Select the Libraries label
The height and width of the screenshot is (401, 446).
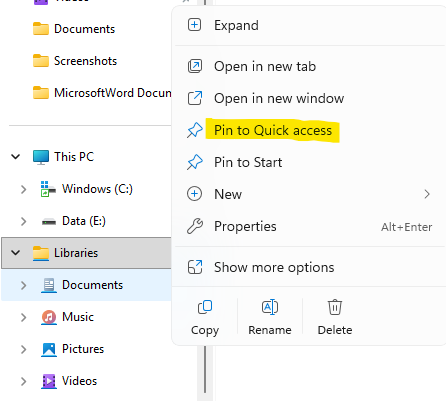click(76, 253)
